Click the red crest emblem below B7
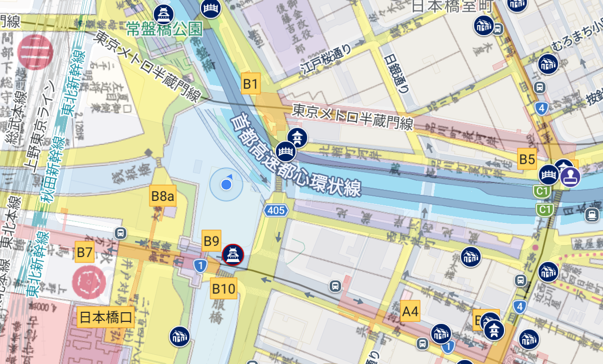 pyautogui.click(x=89, y=280)
